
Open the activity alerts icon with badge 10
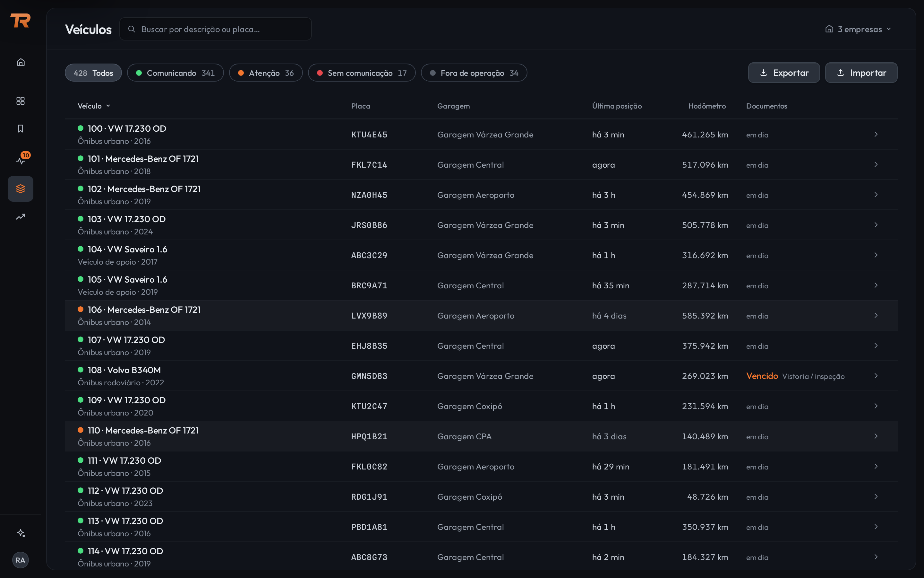pos(21,161)
